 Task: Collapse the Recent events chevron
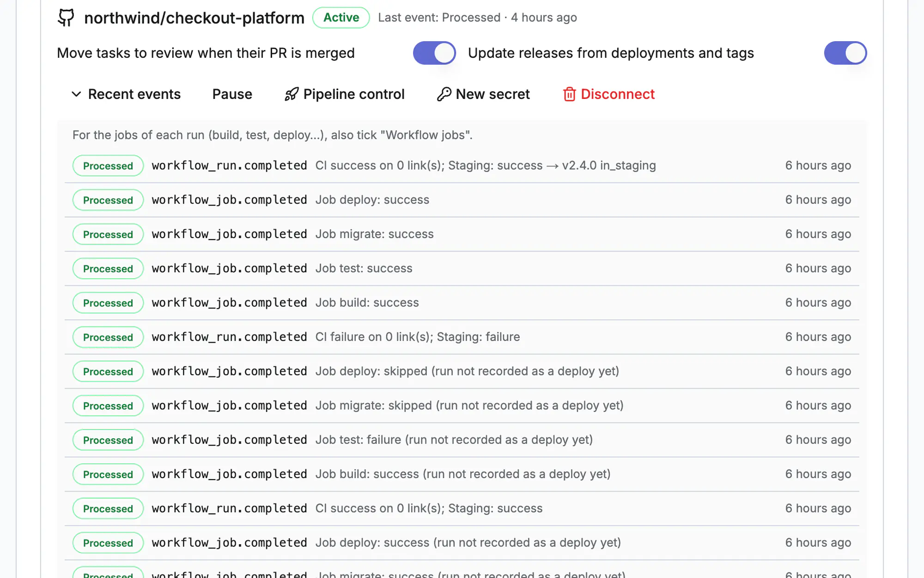pyautogui.click(x=76, y=94)
